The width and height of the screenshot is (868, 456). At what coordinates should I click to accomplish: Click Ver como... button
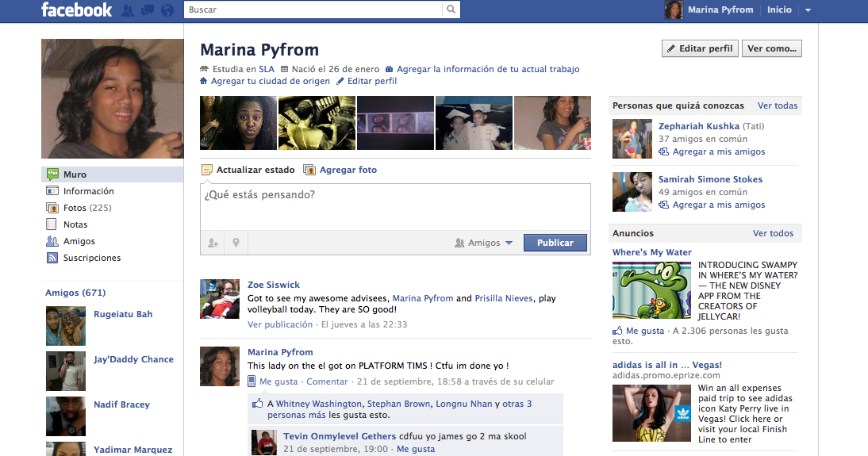coord(771,48)
